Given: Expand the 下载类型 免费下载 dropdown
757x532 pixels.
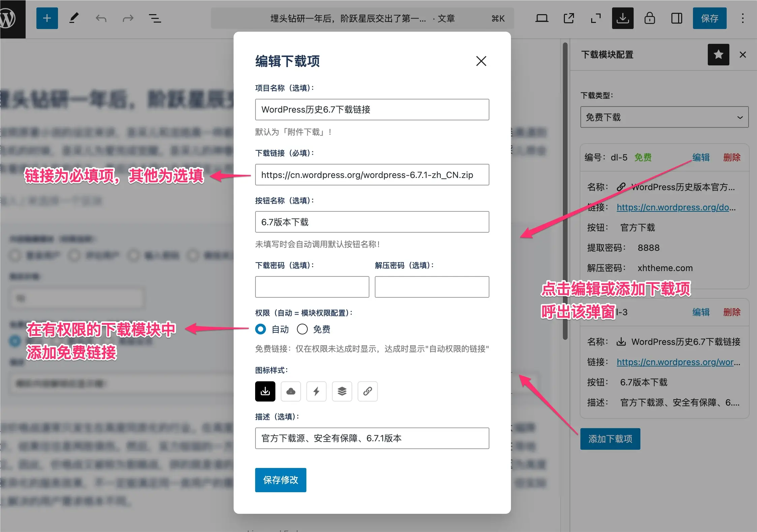Looking at the screenshot, I should point(664,117).
